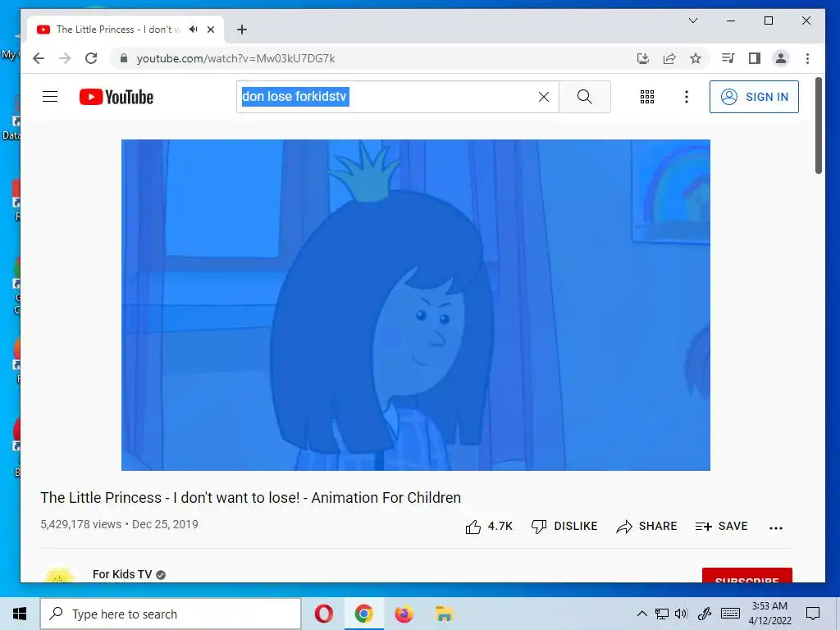Click the 5,429,178 views text
Viewport: 840px width, 630px height.
[x=81, y=524]
